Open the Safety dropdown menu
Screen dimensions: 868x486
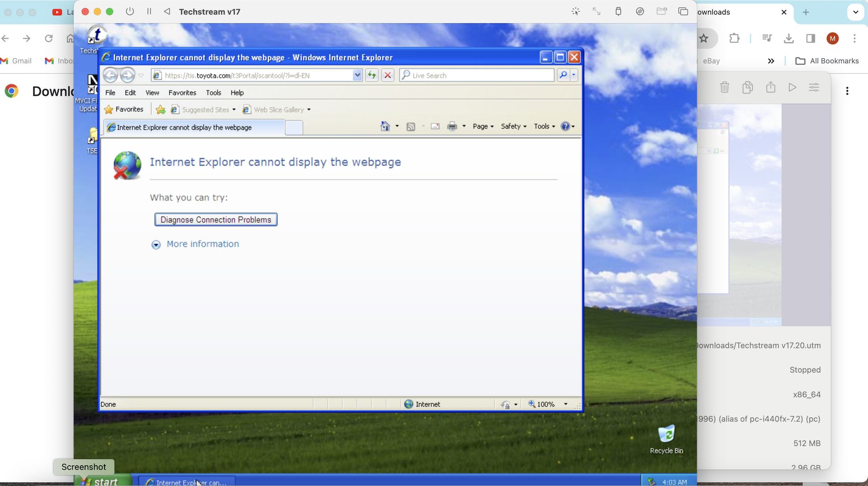514,126
